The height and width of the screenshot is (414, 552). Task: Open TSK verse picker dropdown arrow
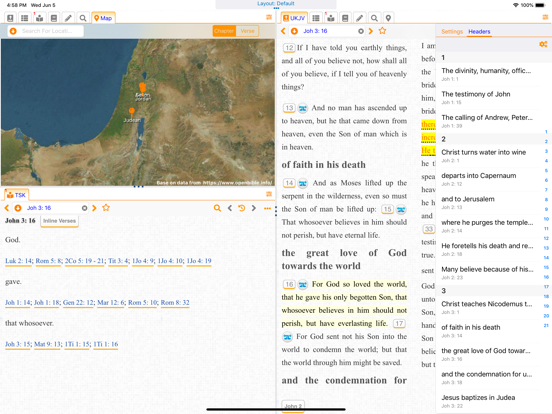point(18,208)
